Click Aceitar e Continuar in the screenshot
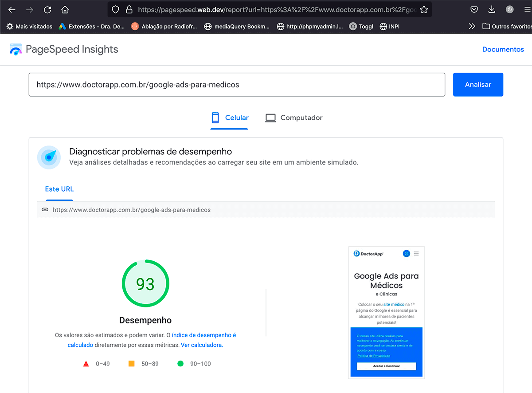532x393 pixels. click(x=386, y=366)
